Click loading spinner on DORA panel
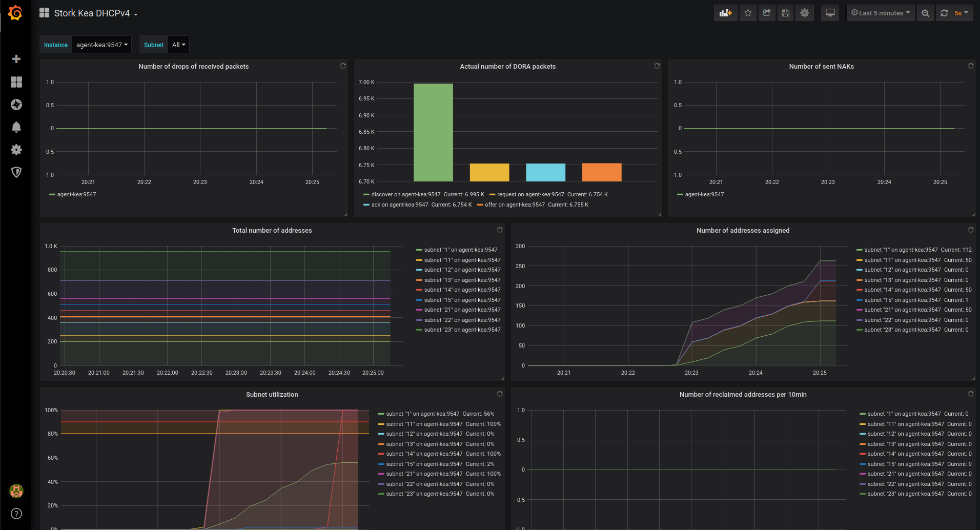 tap(657, 66)
